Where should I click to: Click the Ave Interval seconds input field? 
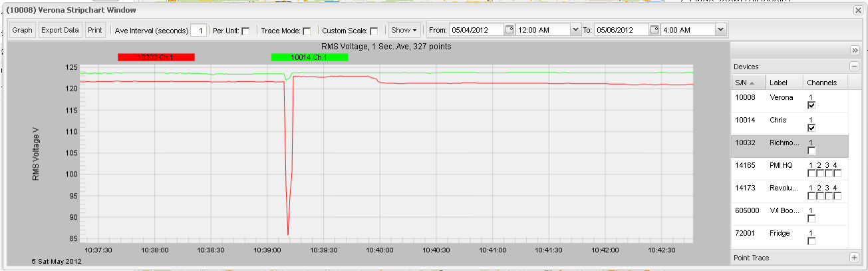(x=198, y=31)
